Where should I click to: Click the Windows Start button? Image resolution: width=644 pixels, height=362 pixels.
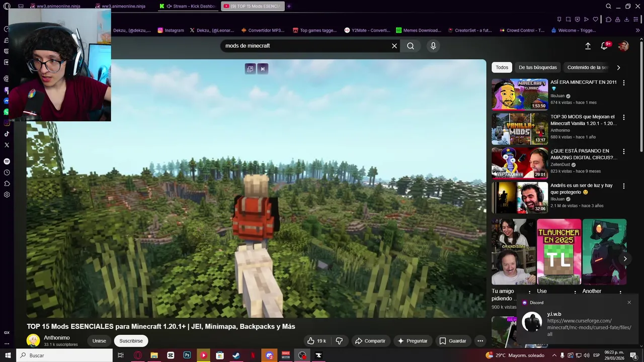pyautogui.click(x=8, y=355)
